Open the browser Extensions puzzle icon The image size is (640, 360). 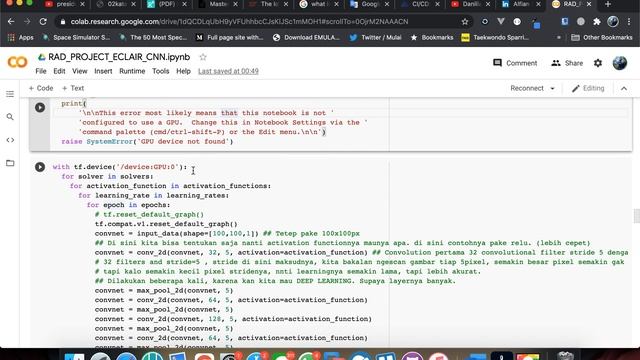[x=597, y=22]
